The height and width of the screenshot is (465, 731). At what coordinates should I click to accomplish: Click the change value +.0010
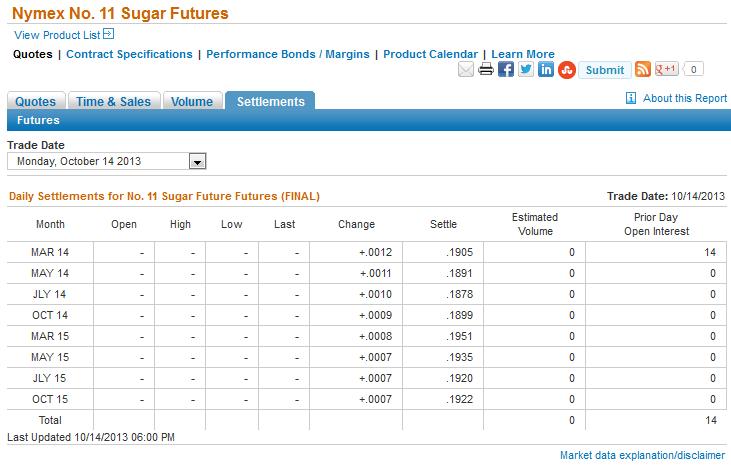[375, 294]
